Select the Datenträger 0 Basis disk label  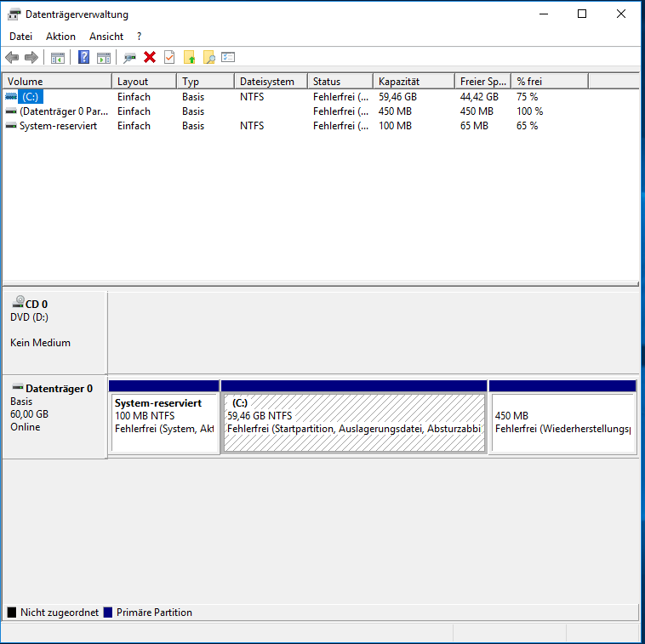pyautogui.click(x=54, y=416)
